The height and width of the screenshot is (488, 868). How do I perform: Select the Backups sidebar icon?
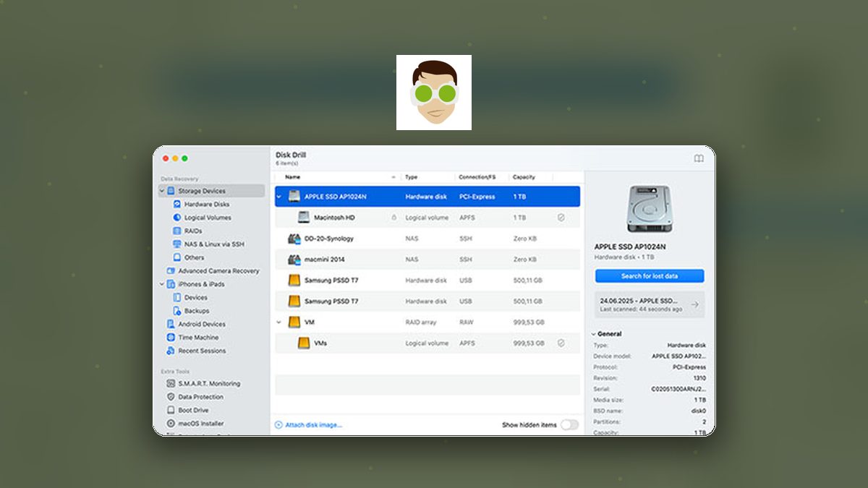click(177, 311)
